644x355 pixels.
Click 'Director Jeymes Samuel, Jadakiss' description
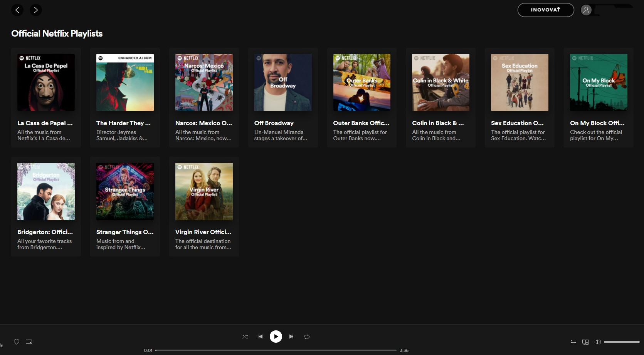point(122,135)
